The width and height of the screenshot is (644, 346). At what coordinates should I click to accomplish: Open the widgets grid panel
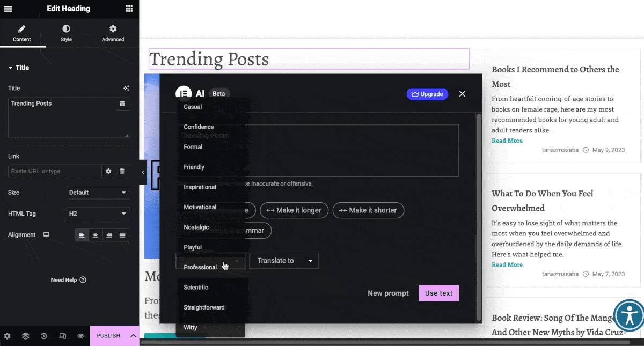tap(129, 9)
